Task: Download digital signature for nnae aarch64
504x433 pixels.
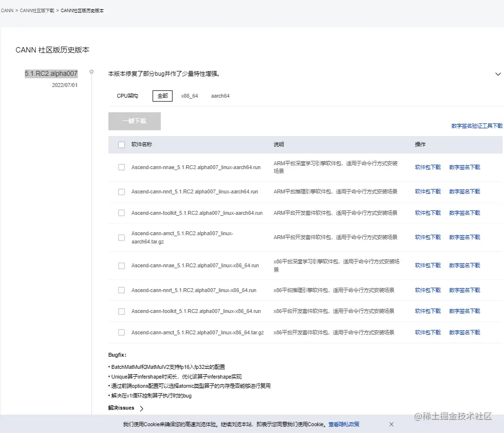Action: pyautogui.click(x=465, y=167)
